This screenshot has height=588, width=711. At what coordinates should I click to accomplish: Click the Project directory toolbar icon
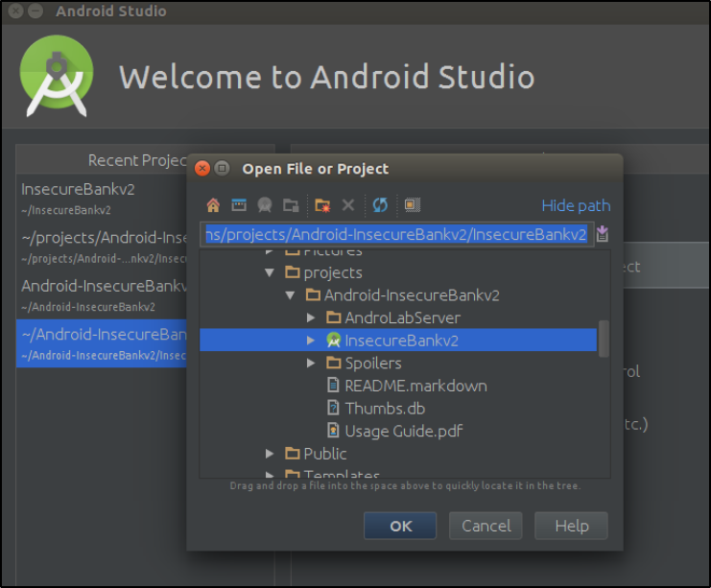[265, 205]
